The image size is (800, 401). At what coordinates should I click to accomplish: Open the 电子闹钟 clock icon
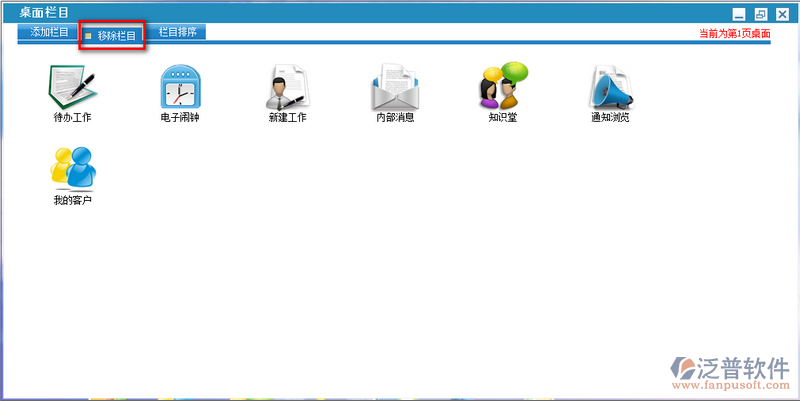180,87
